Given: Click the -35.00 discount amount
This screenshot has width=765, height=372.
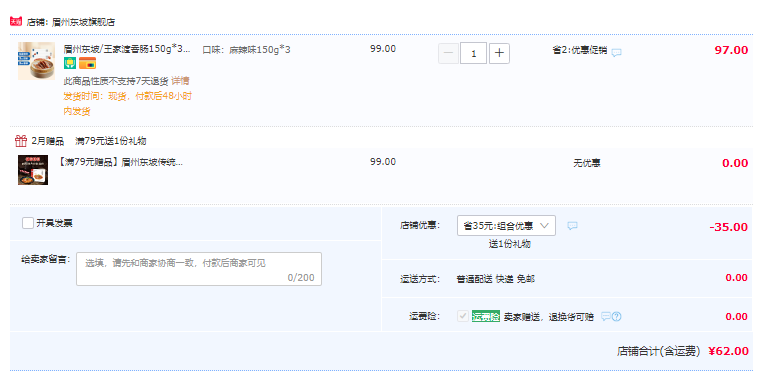Looking at the screenshot, I should click(x=728, y=227).
